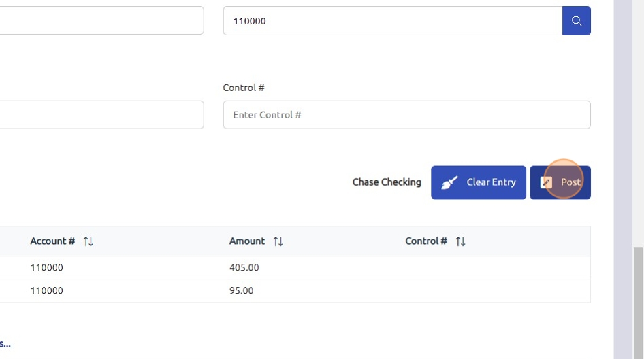This screenshot has width=644, height=359.
Task: Click the Control # column sort arrows
Action: point(461,241)
